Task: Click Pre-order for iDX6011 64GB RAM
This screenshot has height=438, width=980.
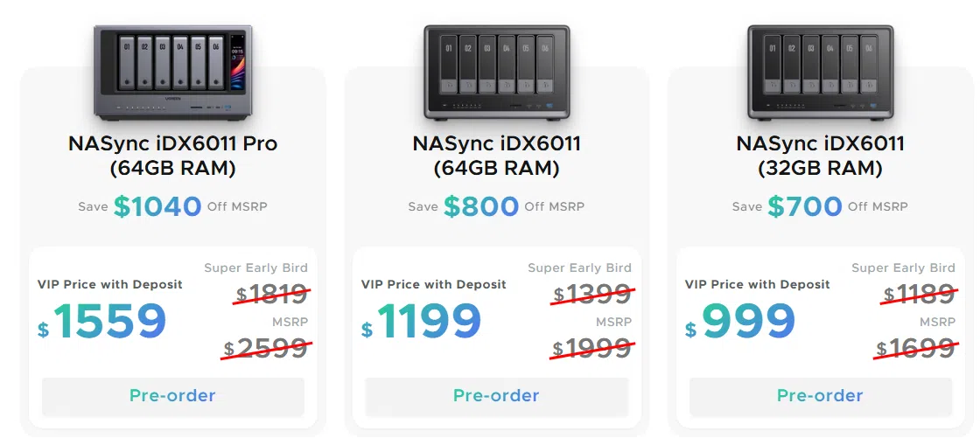Action: [x=496, y=396]
